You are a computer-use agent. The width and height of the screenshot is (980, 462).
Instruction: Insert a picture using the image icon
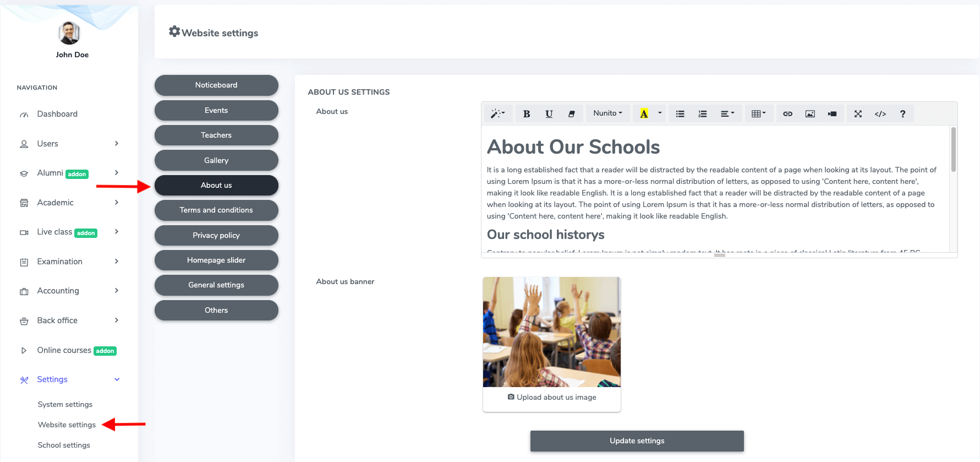pyautogui.click(x=810, y=114)
